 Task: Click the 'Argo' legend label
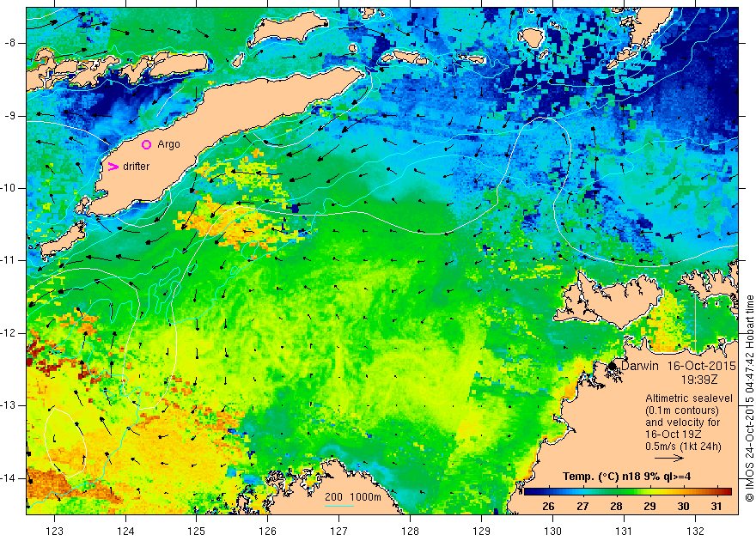(168, 144)
